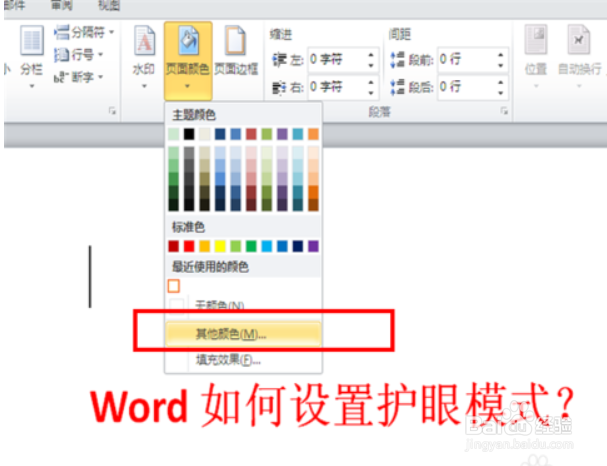Expand the 分栏 dropdown arrow
Viewport: 607px width, 466px height.
click(x=32, y=86)
